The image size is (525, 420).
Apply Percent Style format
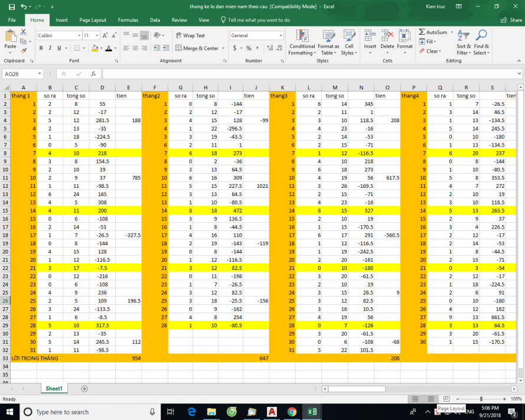pyautogui.click(x=249, y=48)
